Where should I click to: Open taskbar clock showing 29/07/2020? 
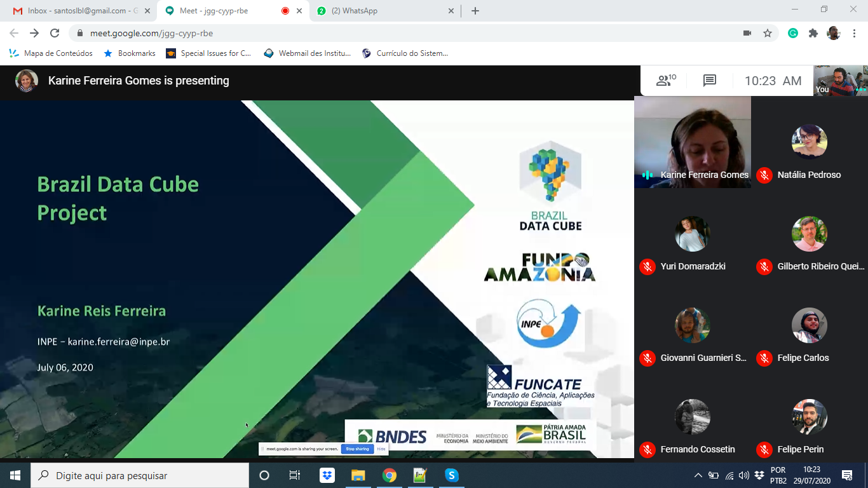(811, 475)
